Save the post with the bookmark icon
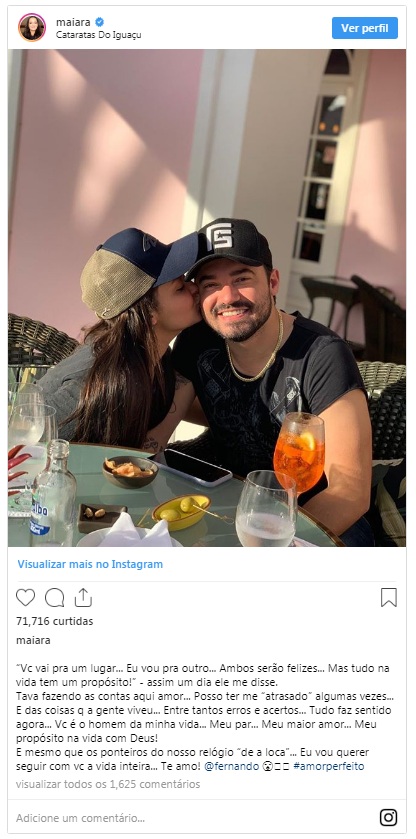416x839 pixels. tap(389, 597)
